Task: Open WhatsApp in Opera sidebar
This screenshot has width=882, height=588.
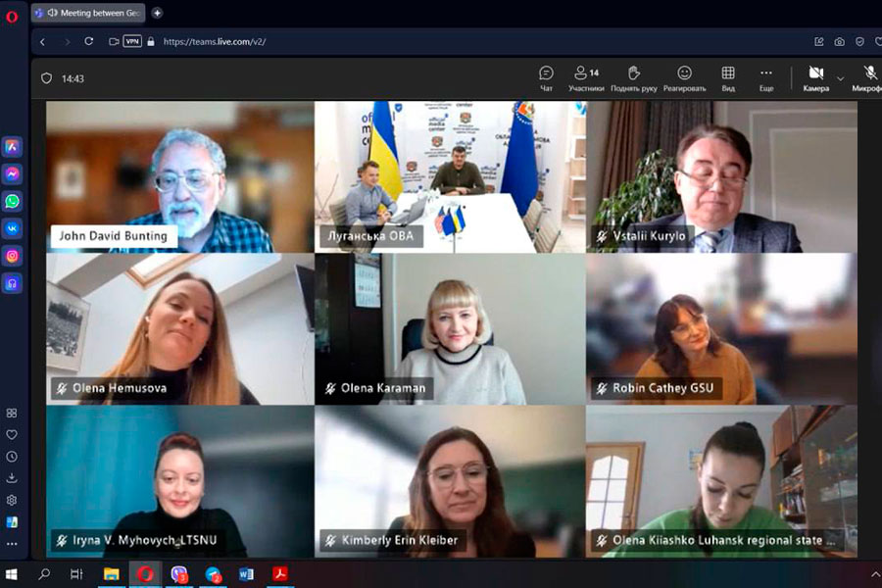Action: click(x=12, y=201)
